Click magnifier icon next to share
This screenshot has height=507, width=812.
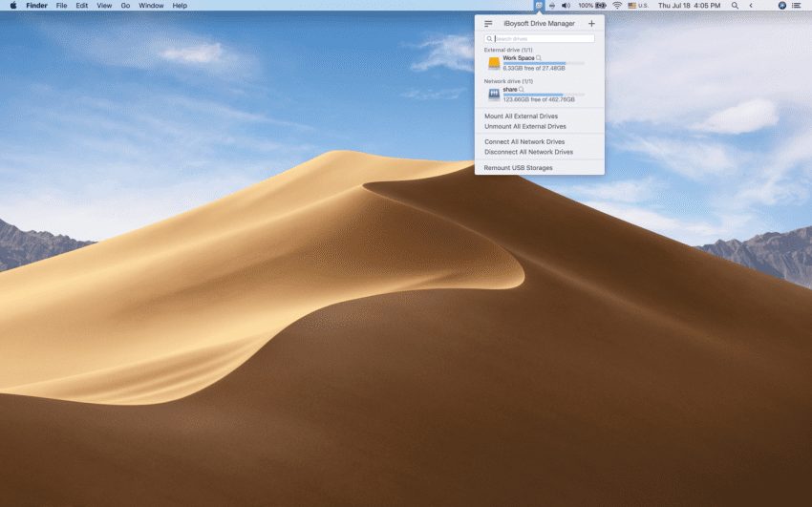click(522, 90)
